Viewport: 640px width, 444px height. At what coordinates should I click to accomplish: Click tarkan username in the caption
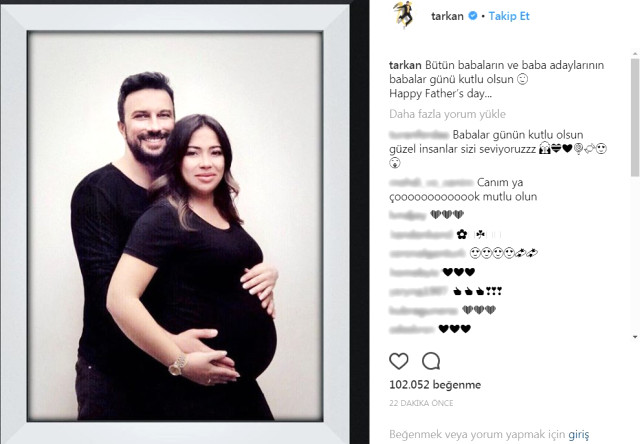405,65
